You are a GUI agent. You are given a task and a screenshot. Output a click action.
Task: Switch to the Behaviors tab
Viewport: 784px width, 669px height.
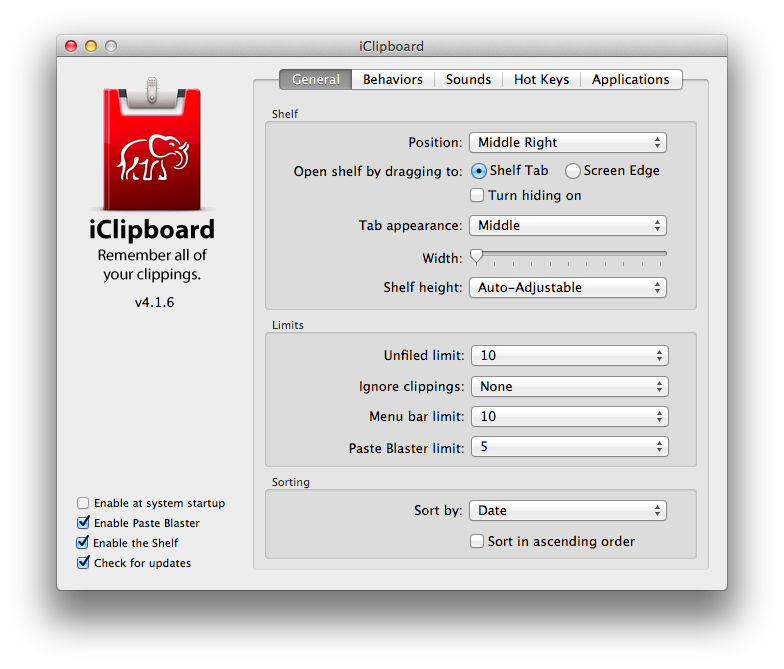coord(392,80)
